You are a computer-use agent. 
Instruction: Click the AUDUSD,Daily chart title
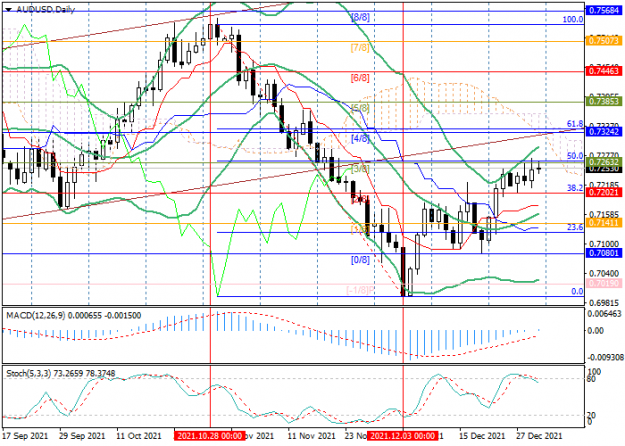click(x=45, y=9)
